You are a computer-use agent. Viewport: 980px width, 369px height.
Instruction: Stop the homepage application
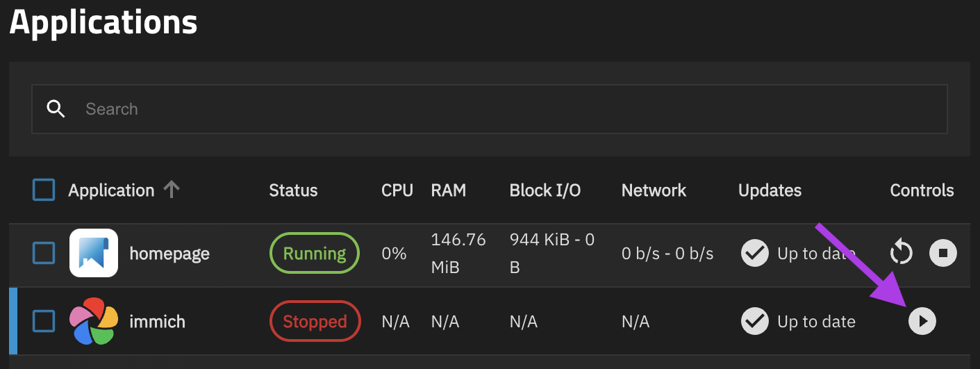pyautogui.click(x=942, y=253)
